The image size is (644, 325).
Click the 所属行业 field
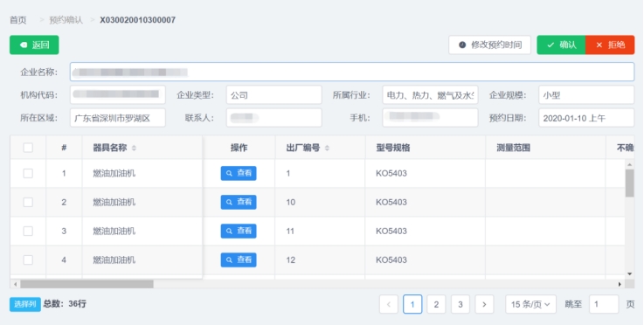click(430, 95)
